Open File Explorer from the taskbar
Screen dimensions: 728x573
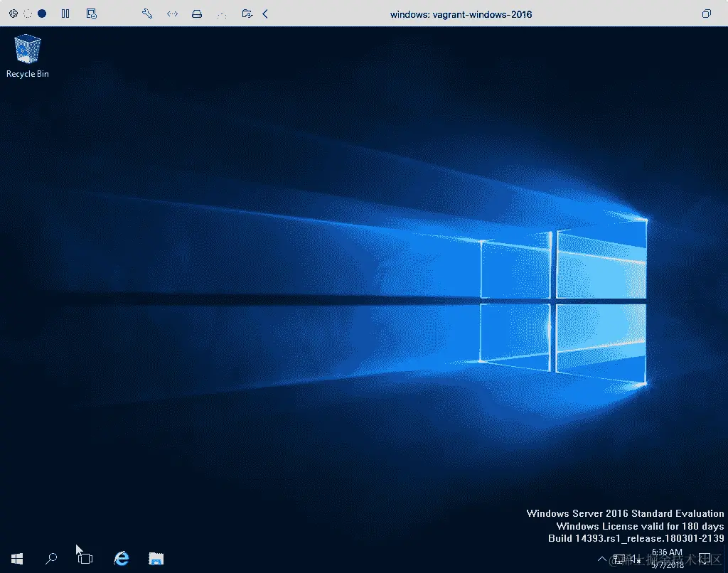pyautogui.click(x=156, y=559)
